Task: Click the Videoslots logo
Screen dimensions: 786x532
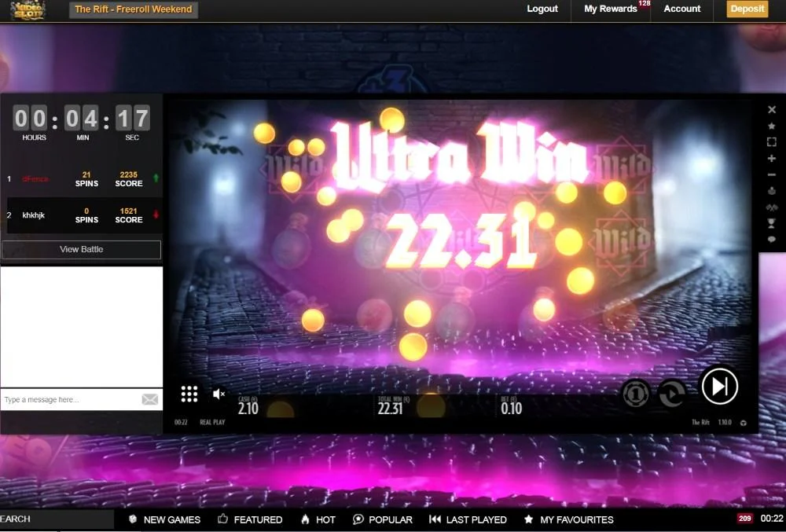Action: click(28, 10)
